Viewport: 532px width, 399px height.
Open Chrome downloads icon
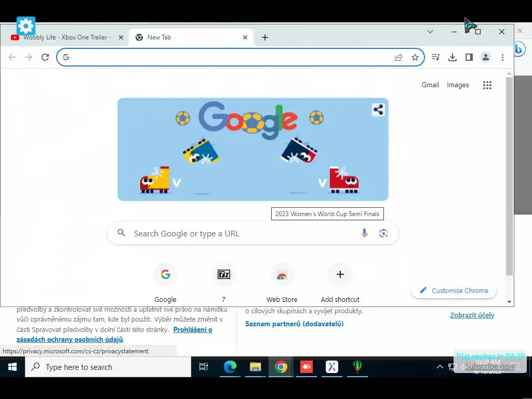click(x=453, y=57)
